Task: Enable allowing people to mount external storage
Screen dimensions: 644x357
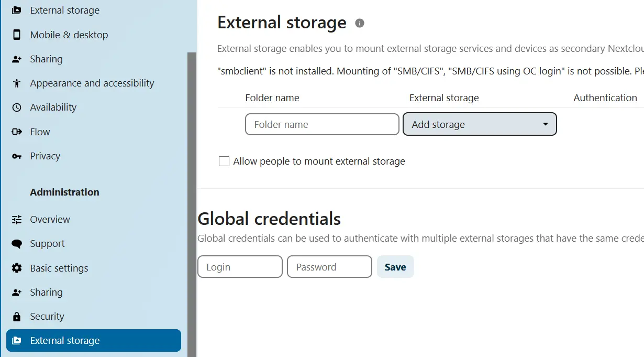Action: 224,161
